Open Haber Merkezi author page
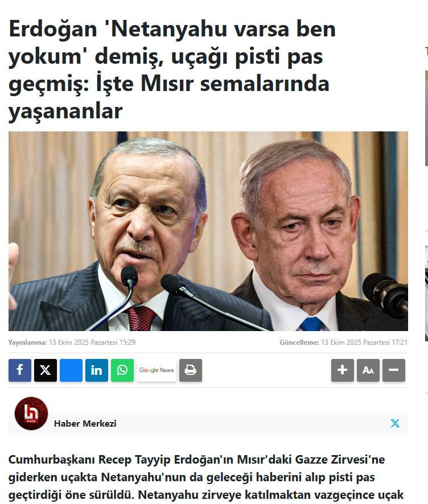Image resolution: width=428 pixels, height=504 pixels. click(85, 423)
